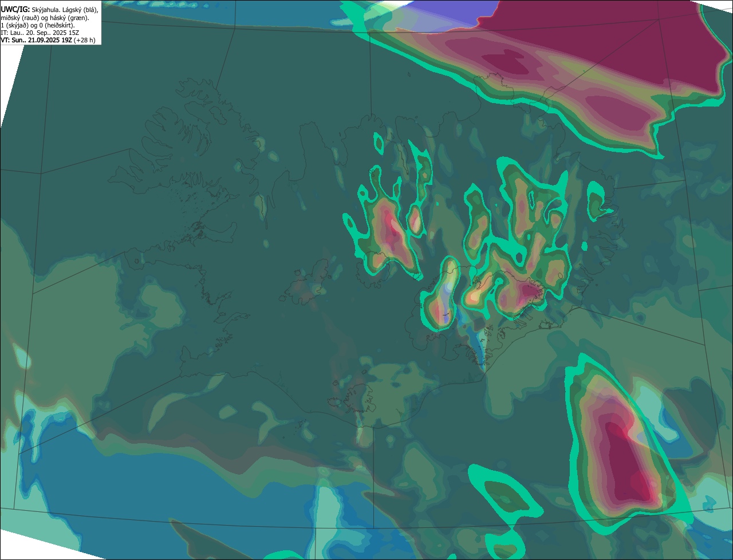733x560 pixels.
Task: Click the bold 'VT: Sun.. 21.09.2025 19Z' time
Action: click(x=36, y=40)
